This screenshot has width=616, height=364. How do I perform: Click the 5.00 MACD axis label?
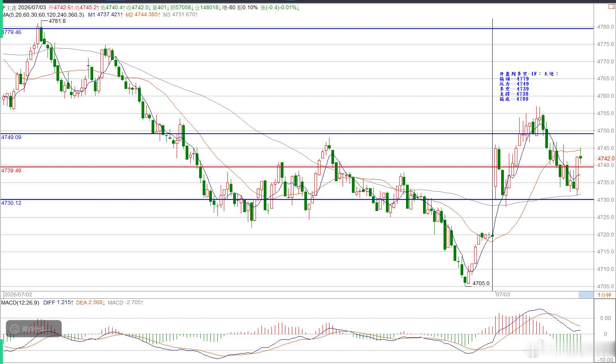pos(606,318)
